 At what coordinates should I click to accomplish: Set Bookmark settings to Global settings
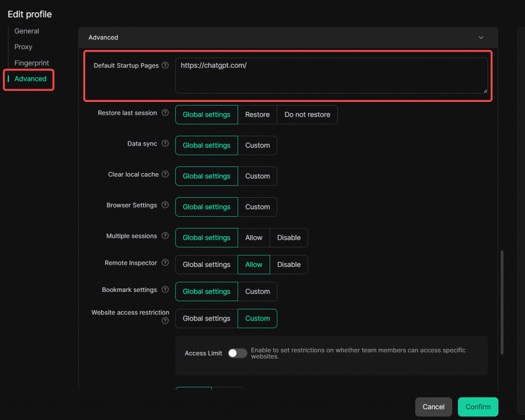tap(207, 291)
